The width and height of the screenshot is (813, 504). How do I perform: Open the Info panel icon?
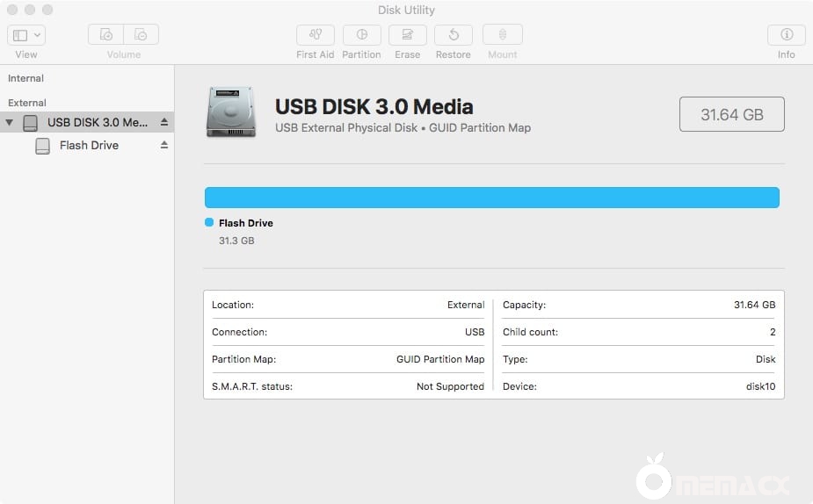[786, 35]
